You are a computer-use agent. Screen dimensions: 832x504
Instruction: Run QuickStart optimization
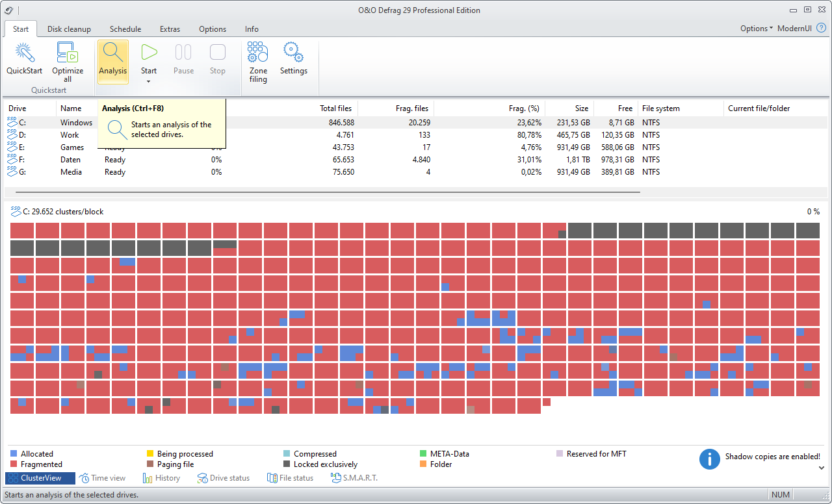(25, 59)
